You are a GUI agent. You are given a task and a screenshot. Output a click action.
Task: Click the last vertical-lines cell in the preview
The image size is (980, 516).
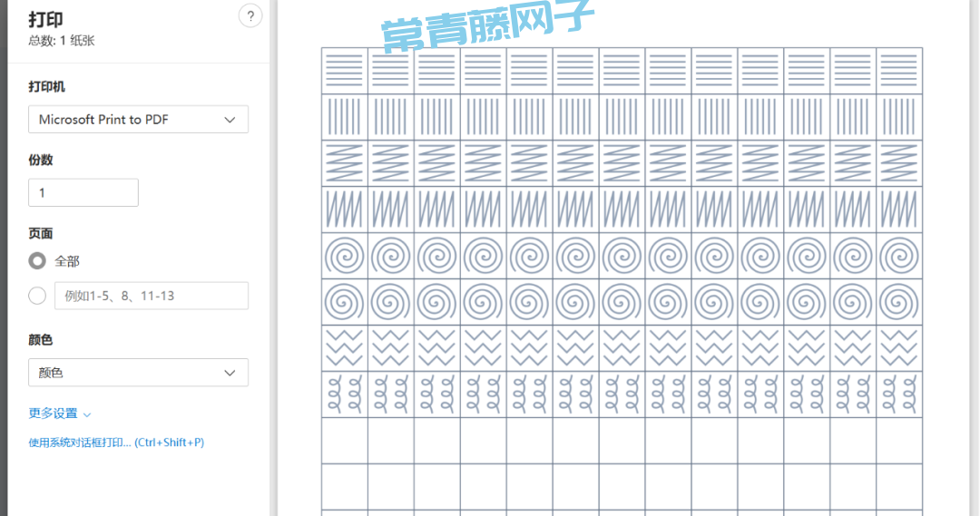pyautogui.click(x=898, y=117)
